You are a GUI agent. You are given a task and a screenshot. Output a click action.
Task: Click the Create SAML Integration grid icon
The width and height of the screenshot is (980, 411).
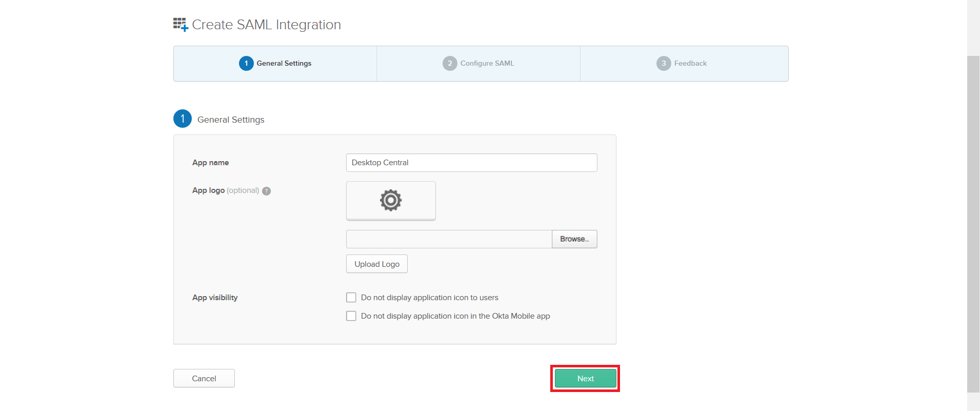tap(181, 24)
